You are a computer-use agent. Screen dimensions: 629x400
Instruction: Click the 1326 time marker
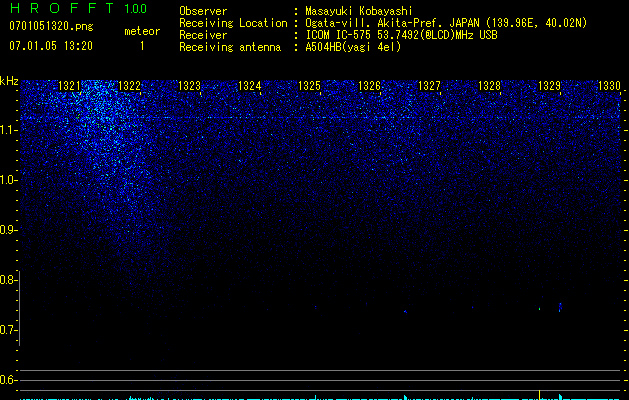click(369, 86)
